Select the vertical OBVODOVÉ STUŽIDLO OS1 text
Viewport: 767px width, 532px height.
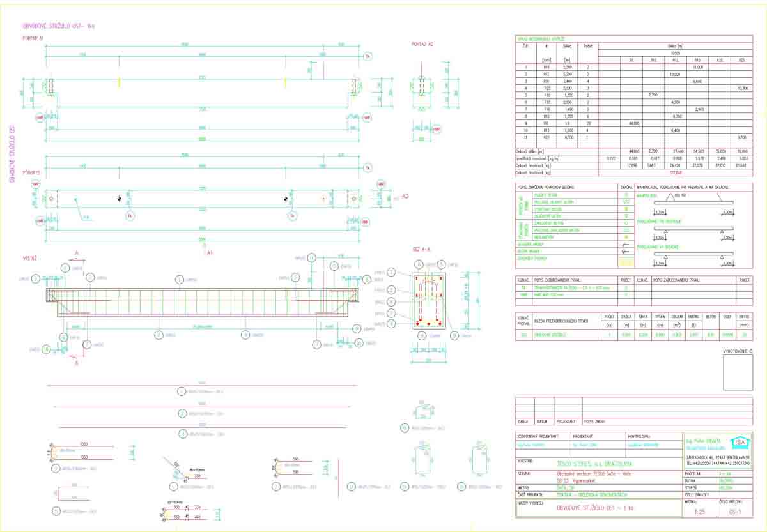click(12, 153)
